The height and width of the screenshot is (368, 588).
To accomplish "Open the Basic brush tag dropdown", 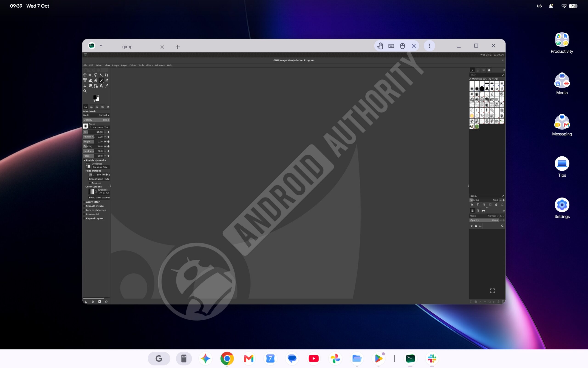I will (487, 196).
